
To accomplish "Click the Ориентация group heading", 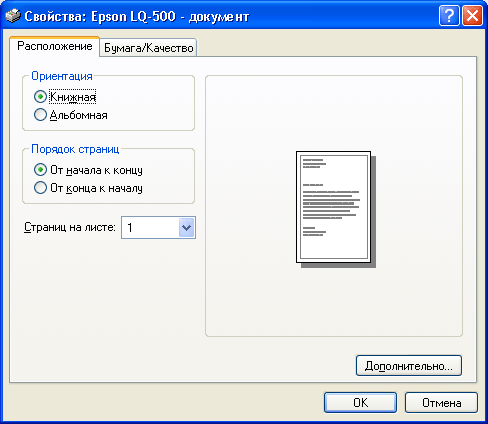I will (x=62, y=76).
